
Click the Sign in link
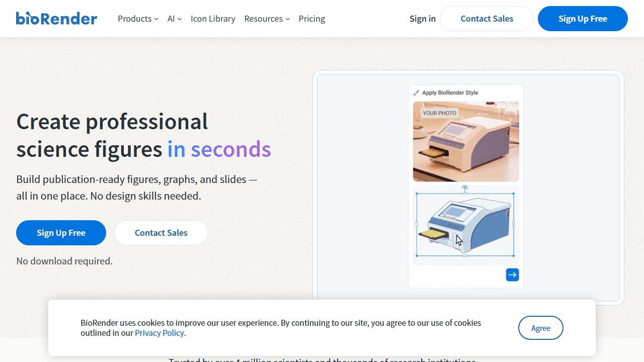click(x=423, y=19)
